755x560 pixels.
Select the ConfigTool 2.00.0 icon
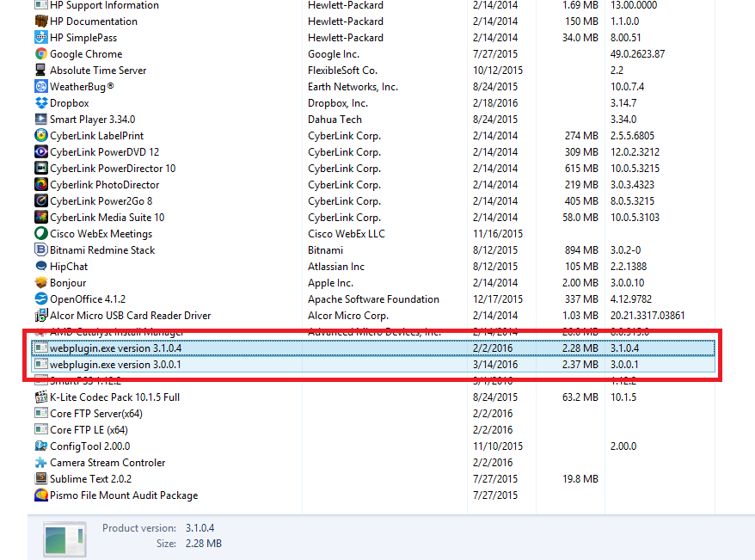41,446
